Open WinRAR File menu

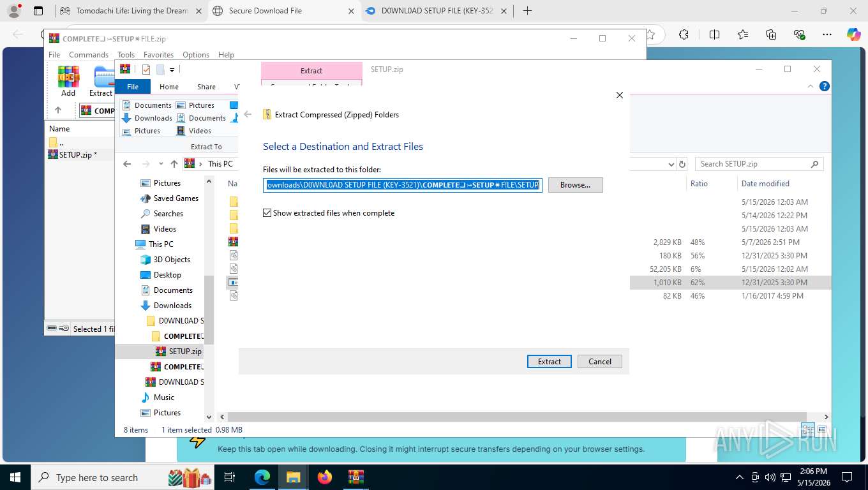click(54, 55)
